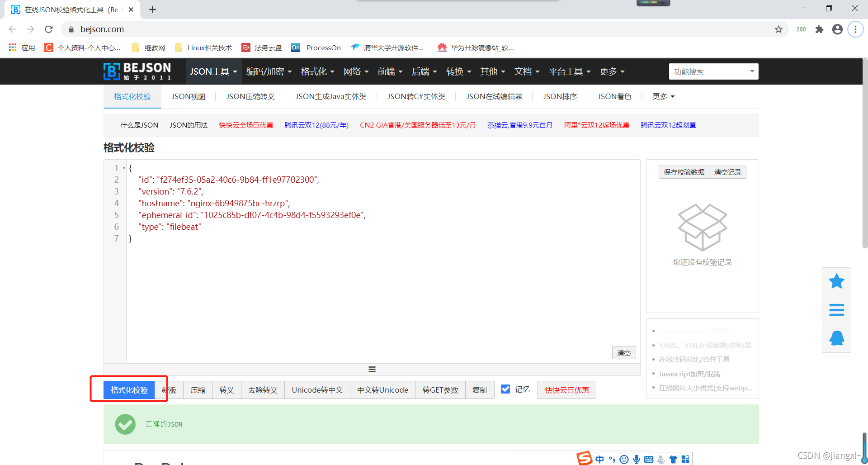This screenshot has height=465, width=868.
Task: Expand the 网络 dropdown menu
Action: pos(356,71)
